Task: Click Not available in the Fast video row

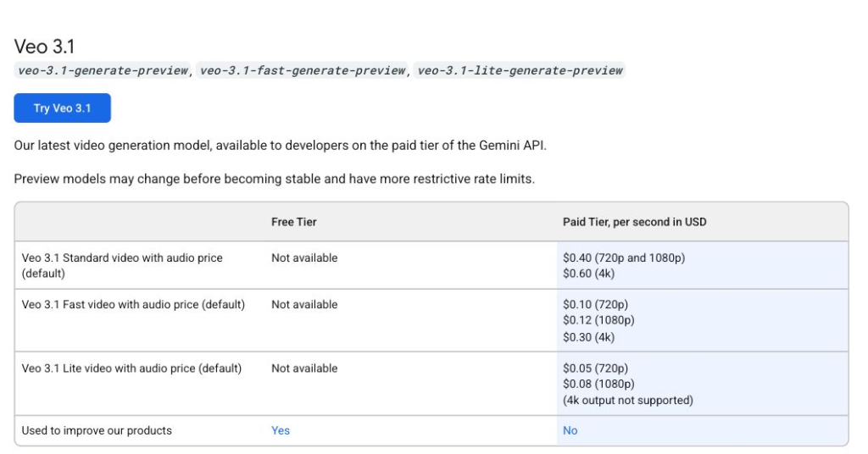Action: [304, 304]
